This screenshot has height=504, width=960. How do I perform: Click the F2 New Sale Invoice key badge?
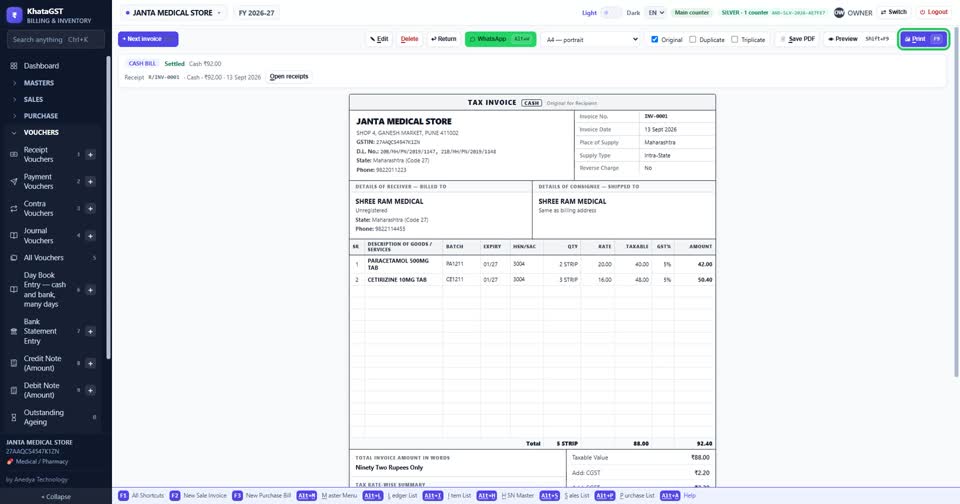[174, 495]
